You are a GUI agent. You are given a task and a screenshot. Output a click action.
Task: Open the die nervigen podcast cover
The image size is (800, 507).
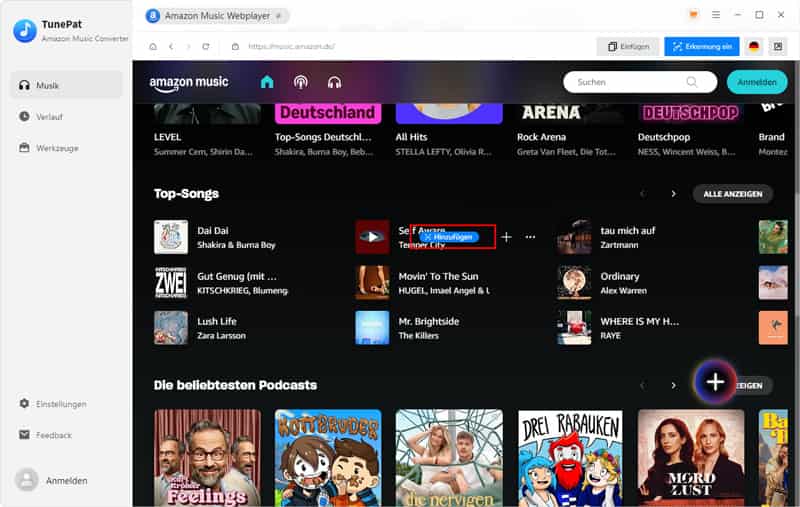(x=449, y=458)
